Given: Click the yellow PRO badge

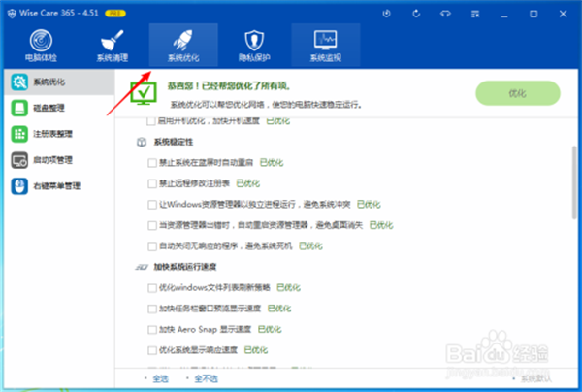Looking at the screenshot, I should pyautogui.click(x=115, y=14).
